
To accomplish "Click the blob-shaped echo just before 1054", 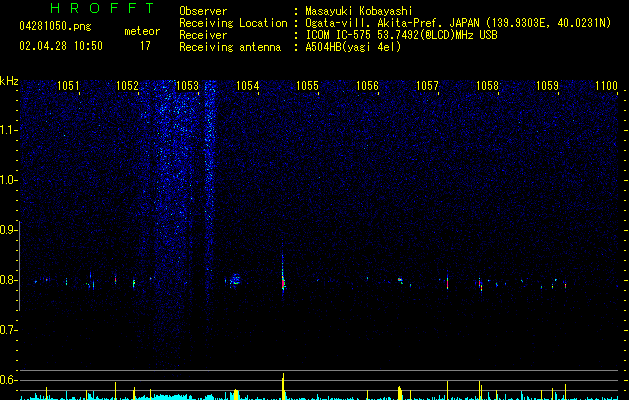I will click(x=236, y=279).
